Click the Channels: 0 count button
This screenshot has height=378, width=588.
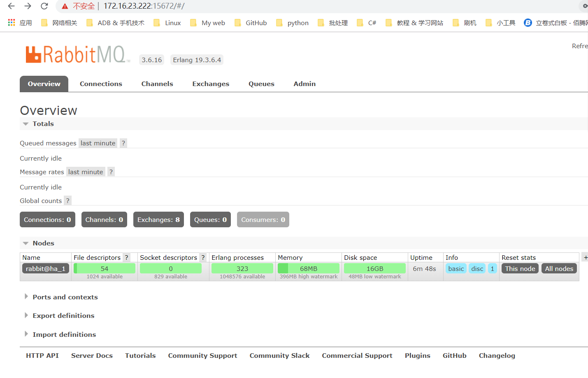[x=104, y=219]
